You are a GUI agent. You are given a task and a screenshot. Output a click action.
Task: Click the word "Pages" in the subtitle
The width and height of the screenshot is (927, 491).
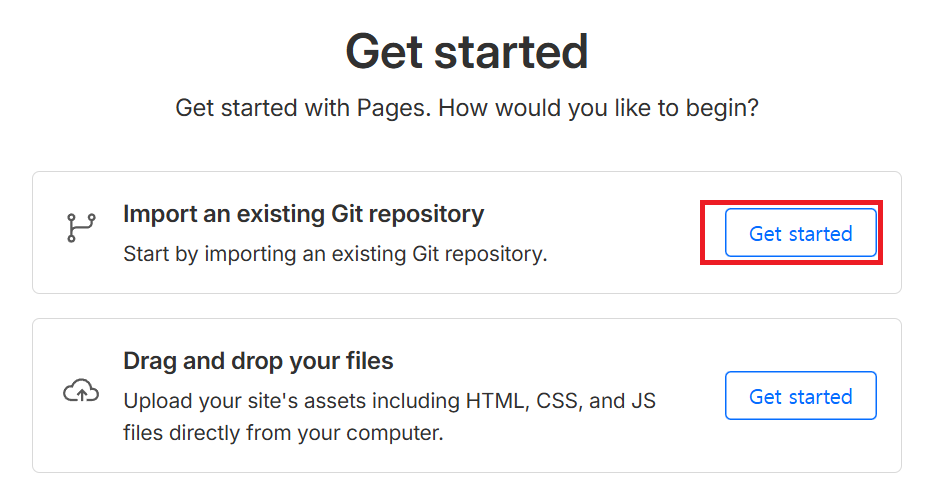(391, 108)
